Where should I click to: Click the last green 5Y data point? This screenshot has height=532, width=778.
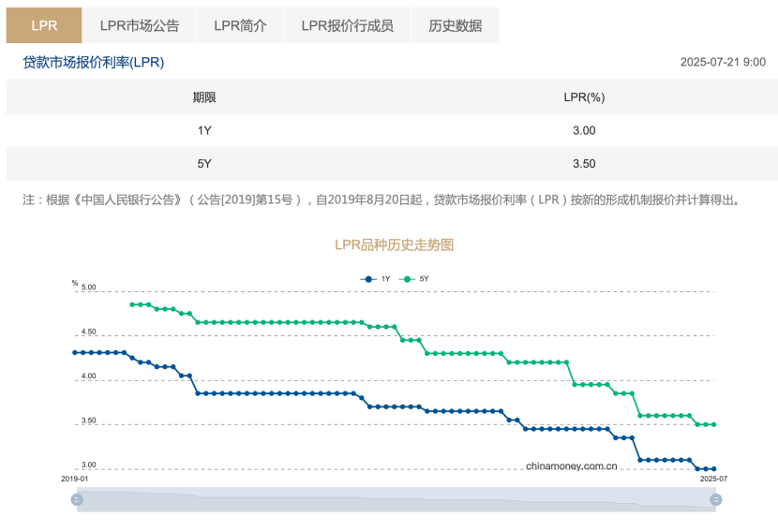714,424
